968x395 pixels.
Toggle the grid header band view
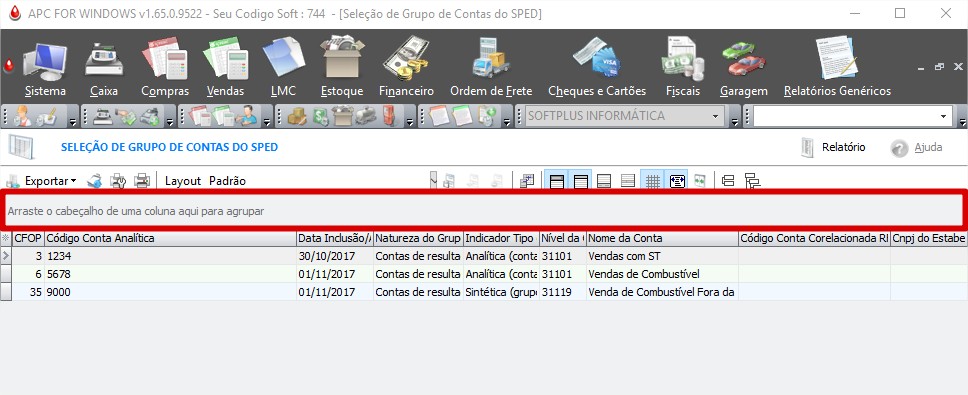556,181
